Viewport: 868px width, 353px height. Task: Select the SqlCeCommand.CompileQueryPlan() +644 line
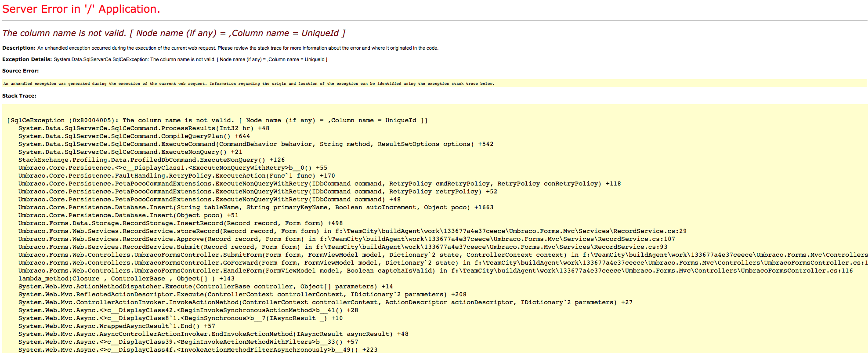click(x=134, y=136)
